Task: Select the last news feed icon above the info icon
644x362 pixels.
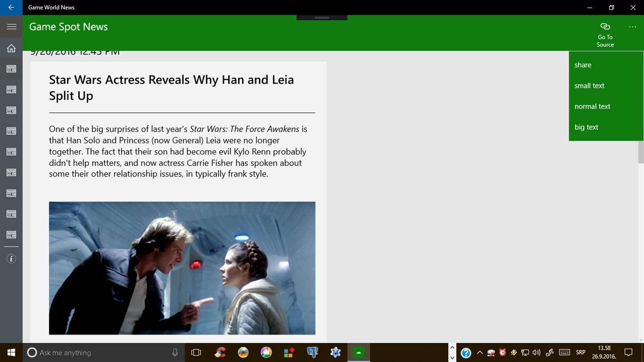Action: coord(11,235)
